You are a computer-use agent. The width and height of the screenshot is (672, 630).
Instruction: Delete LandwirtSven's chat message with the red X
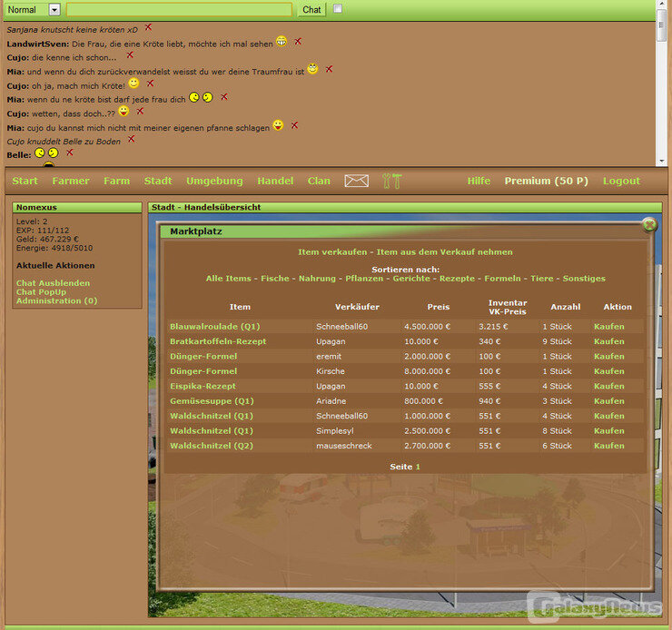tap(298, 42)
